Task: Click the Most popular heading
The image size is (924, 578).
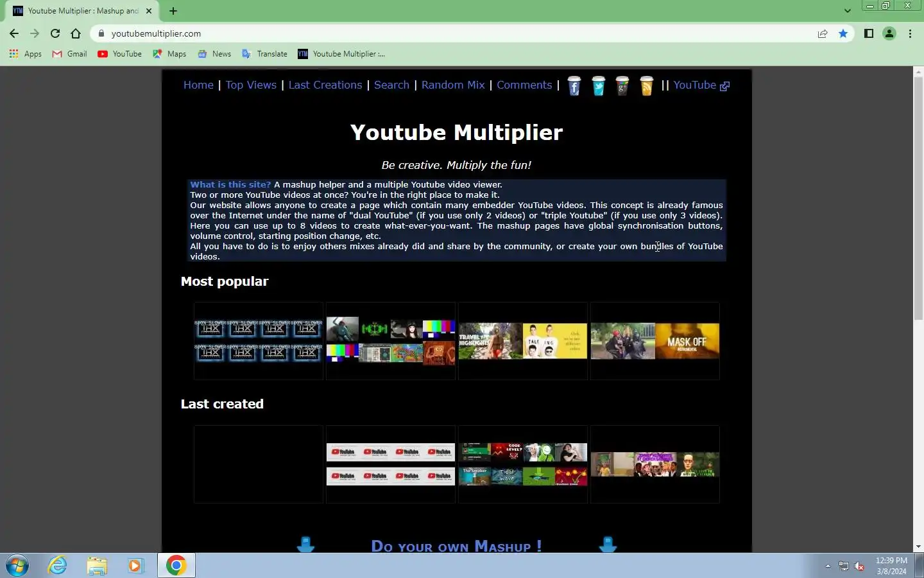Action: [x=225, y=281]
